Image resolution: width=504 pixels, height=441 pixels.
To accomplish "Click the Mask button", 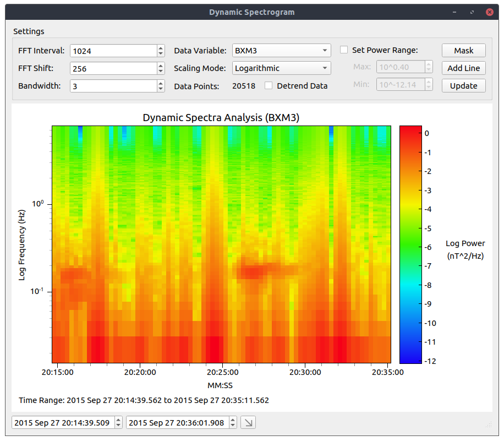I will pyautogui.click(x=463, y=51).
